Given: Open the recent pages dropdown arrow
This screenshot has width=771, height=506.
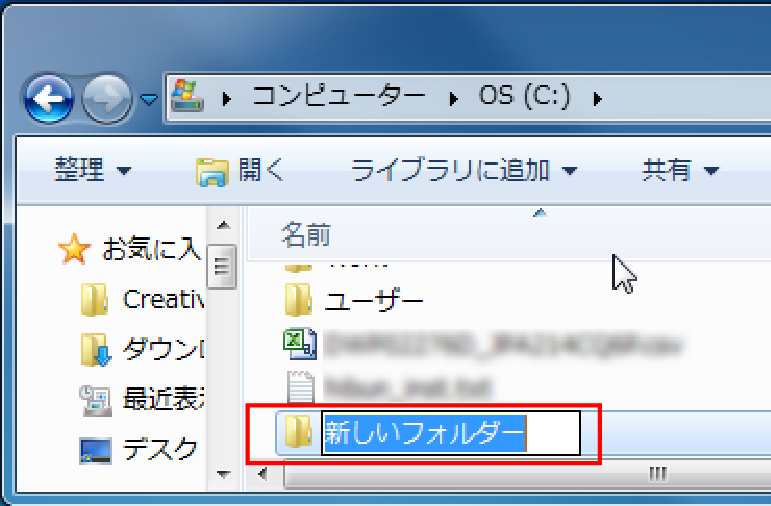Looking at the screenshot, I should click(x=149, y=100).
